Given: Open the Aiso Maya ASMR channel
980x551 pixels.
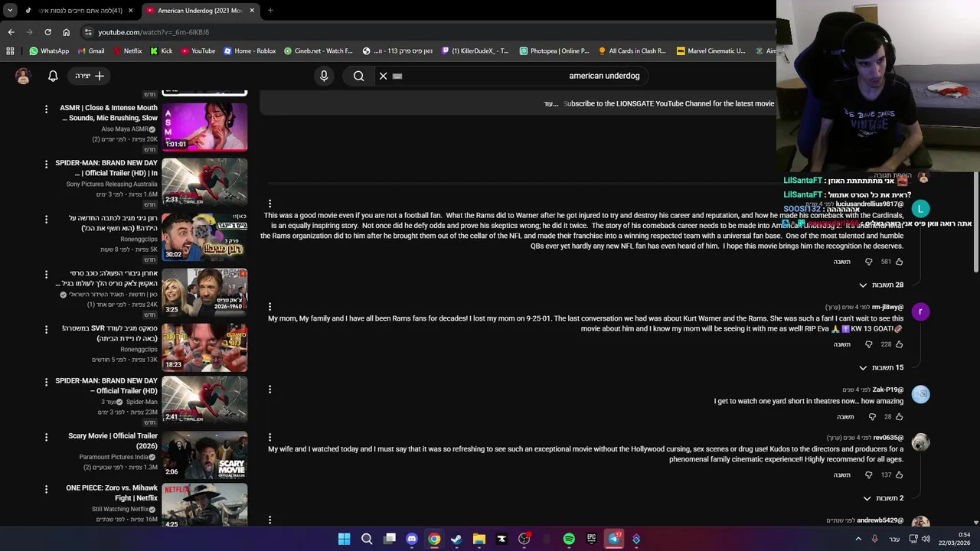Looking at the screenshot, I should 125,129.
